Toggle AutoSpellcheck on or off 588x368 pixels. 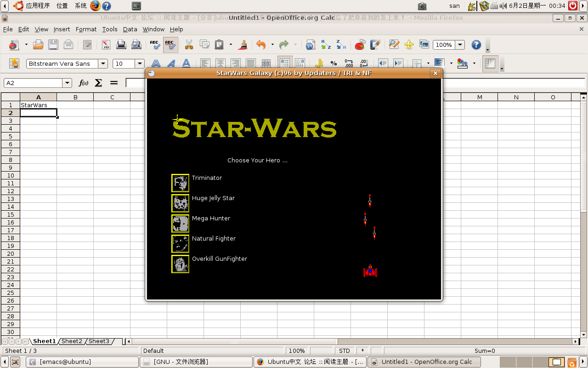point(170,45)
